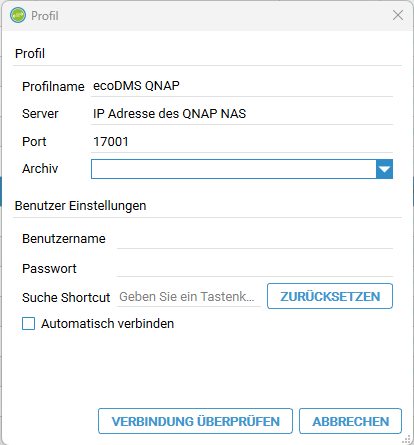
Task: Close the Profil dialog with X
Action: pos(398,15)
